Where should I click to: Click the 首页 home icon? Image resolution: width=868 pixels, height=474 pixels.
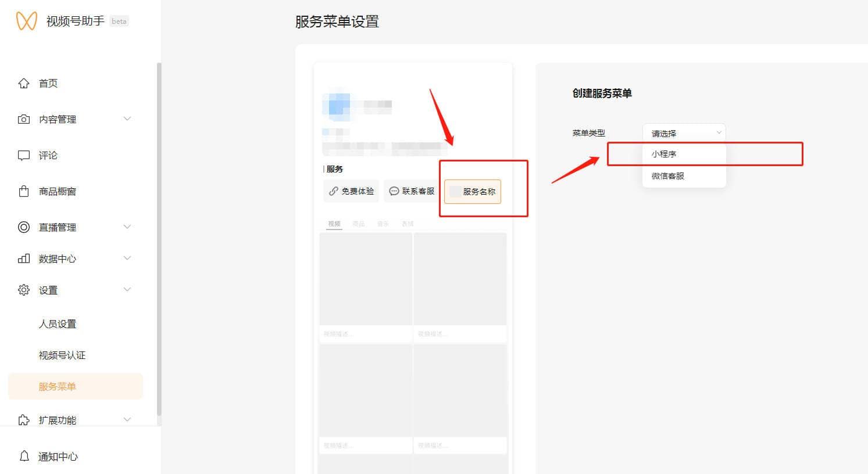24,83
